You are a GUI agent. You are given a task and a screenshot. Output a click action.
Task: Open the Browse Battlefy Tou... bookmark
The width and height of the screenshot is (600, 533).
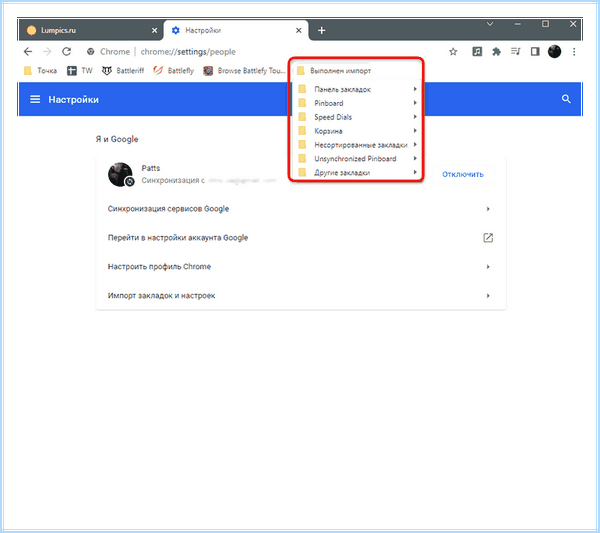click(244, 71)
